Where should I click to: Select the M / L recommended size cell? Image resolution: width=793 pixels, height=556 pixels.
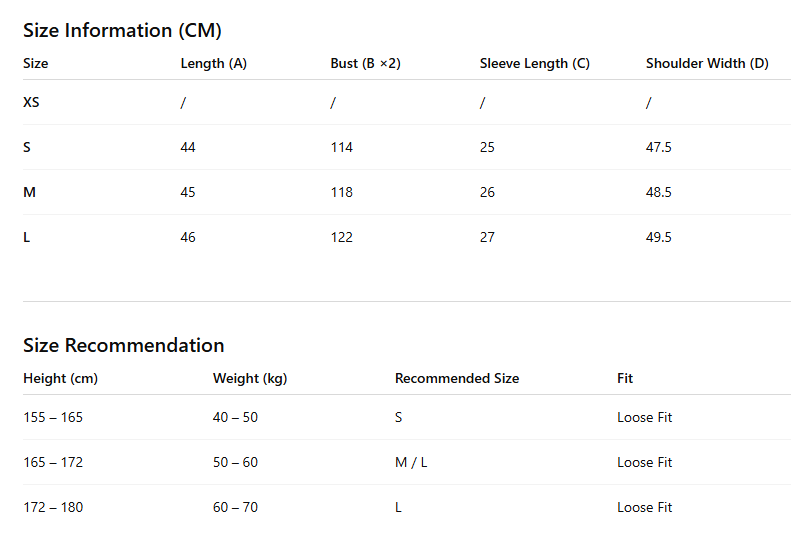pyautogui.click(x=411, y=462)
